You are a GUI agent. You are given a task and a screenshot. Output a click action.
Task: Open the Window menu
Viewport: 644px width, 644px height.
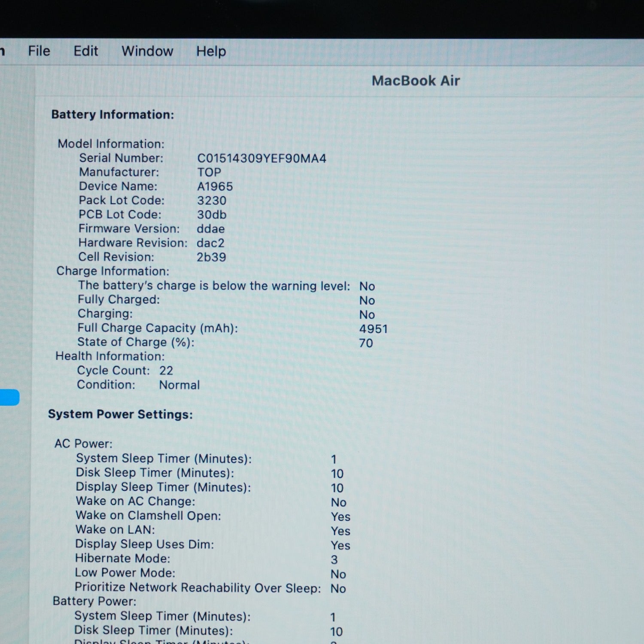(147, 51)
